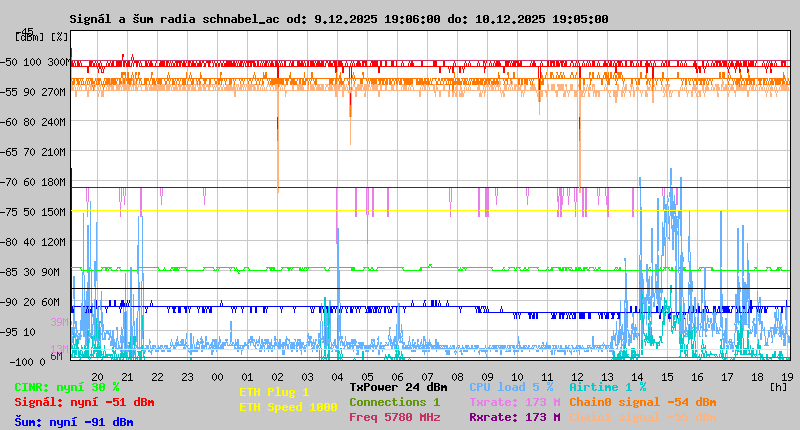Click hour '19' on the time axis
Screen dimensions: 800x430
click(x=787, y=377)
